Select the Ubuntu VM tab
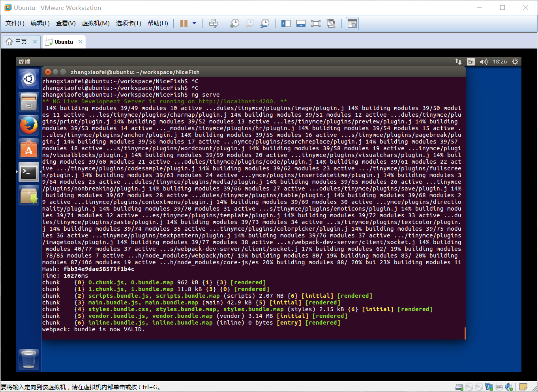 pos(64,42)
